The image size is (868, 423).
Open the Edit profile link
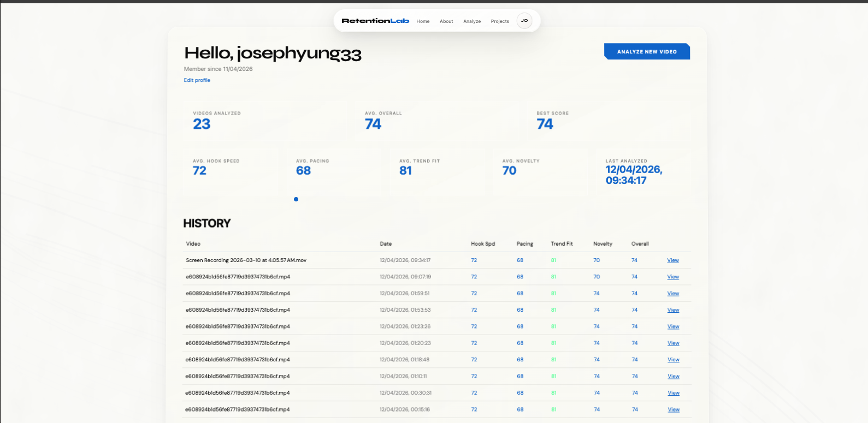tap(197, 80)
